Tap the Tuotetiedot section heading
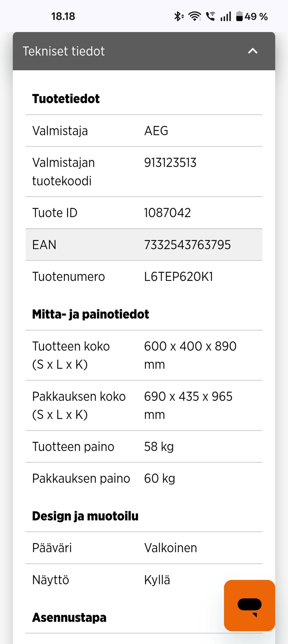This screenshot has height=644, width=288. (66, 99)
